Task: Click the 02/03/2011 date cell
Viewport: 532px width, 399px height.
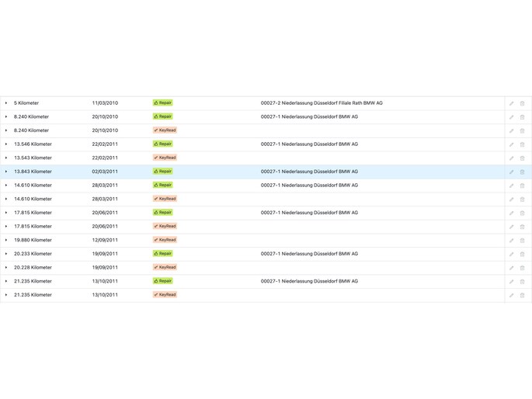Action: pyautogui.click(x=105, y=172)
